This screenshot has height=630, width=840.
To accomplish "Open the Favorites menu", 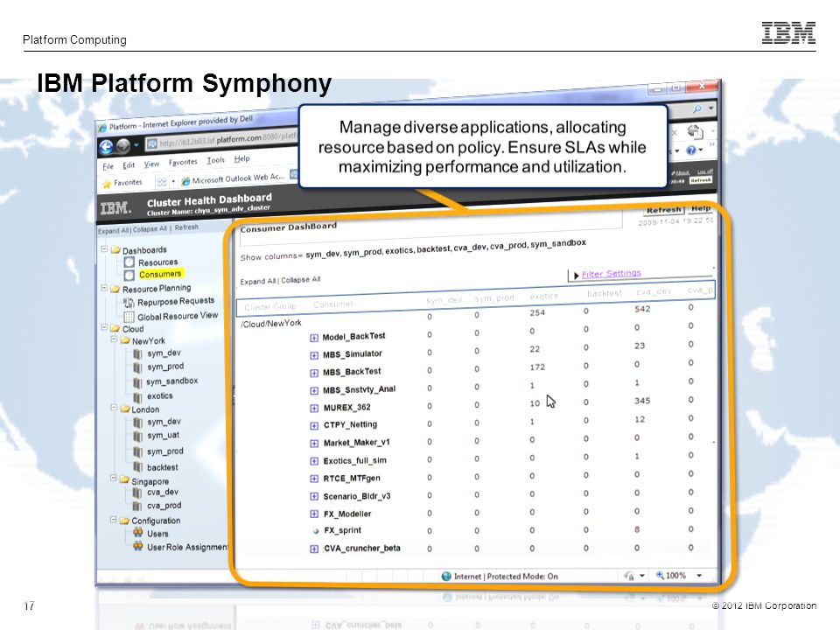I will click(x=183, y=162).
